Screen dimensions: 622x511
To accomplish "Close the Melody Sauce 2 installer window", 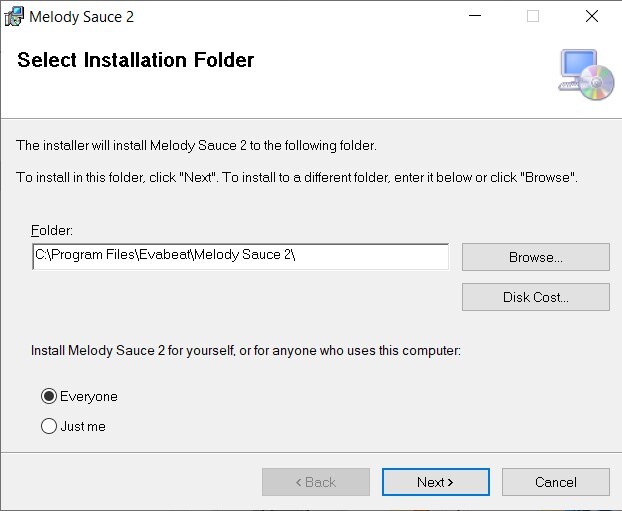I will [x=591, y=16].
